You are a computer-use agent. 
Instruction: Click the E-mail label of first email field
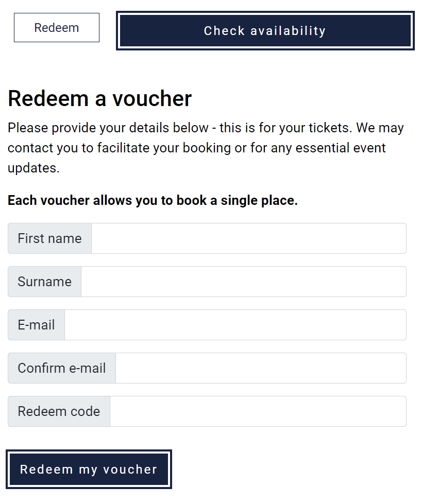36,325
